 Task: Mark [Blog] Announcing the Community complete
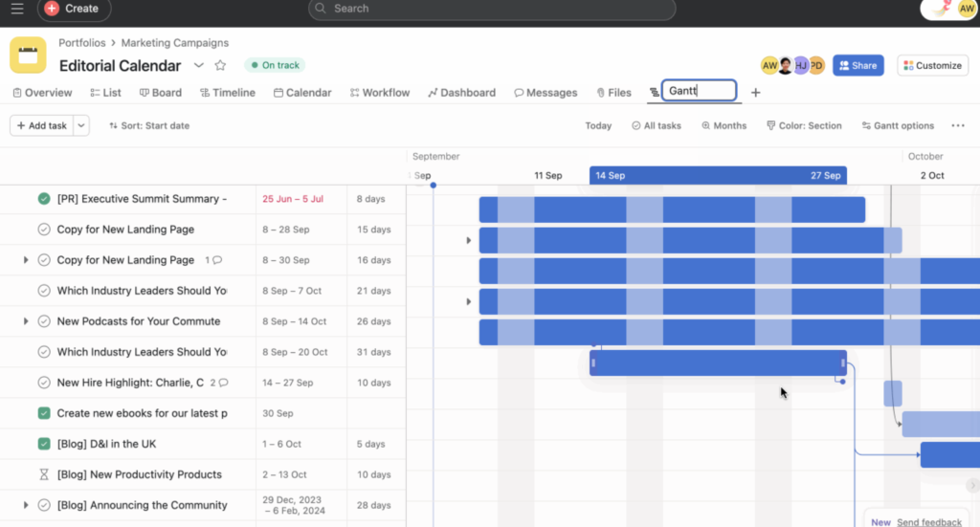[44, 504]
